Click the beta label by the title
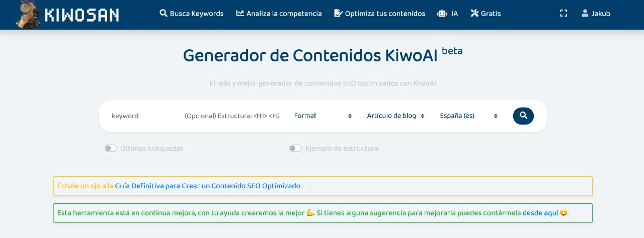This screenshot has width=644, height=238. click(452, 50)
